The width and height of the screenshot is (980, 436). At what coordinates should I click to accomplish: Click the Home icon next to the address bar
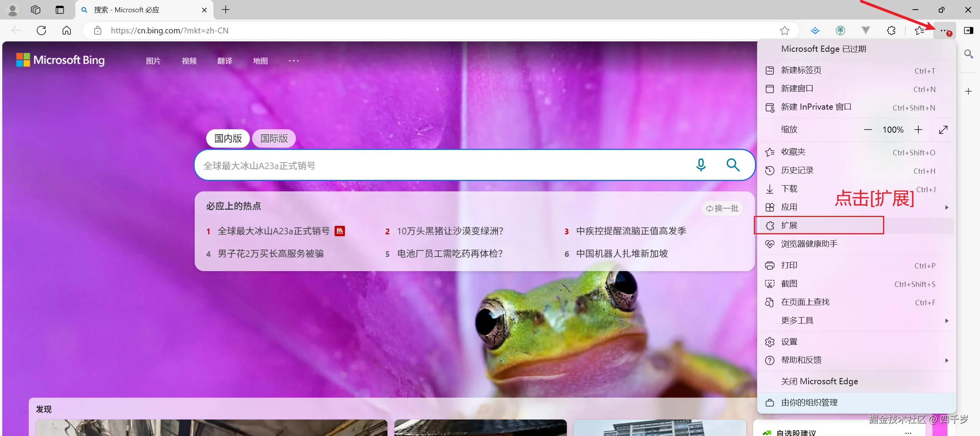pos(66,30)
